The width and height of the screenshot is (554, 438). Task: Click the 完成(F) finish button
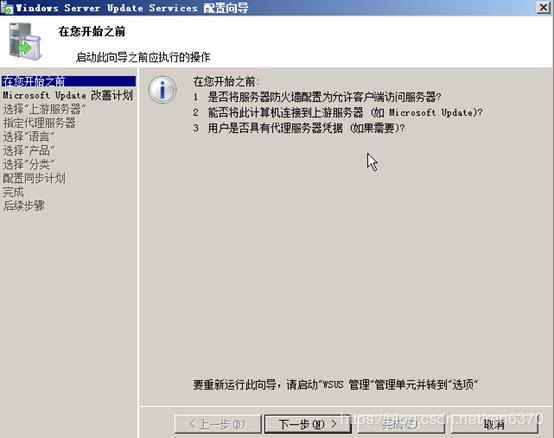coord(401,424)
